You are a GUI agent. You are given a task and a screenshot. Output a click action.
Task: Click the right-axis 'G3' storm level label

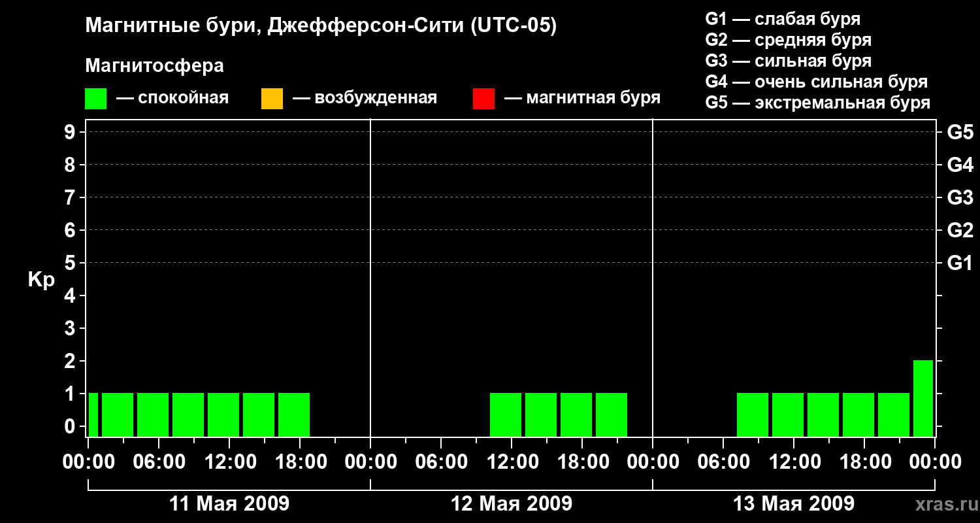click(960, 198)
